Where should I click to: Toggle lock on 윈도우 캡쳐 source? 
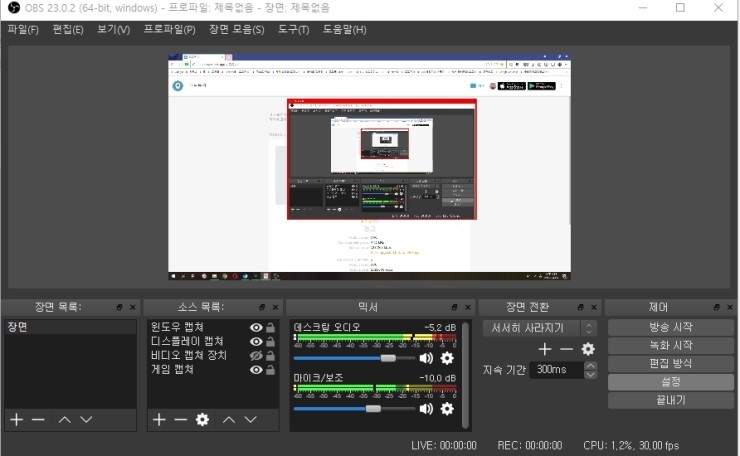click(x=270, y=327)
